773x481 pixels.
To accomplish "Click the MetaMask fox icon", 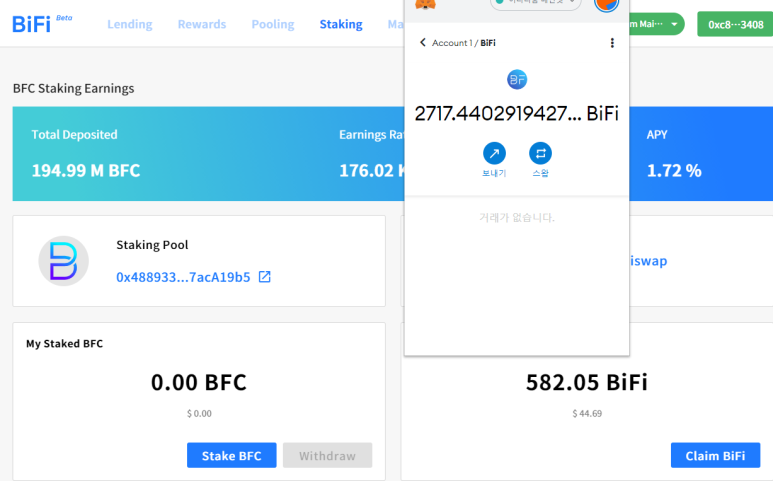I will point(425,4).
